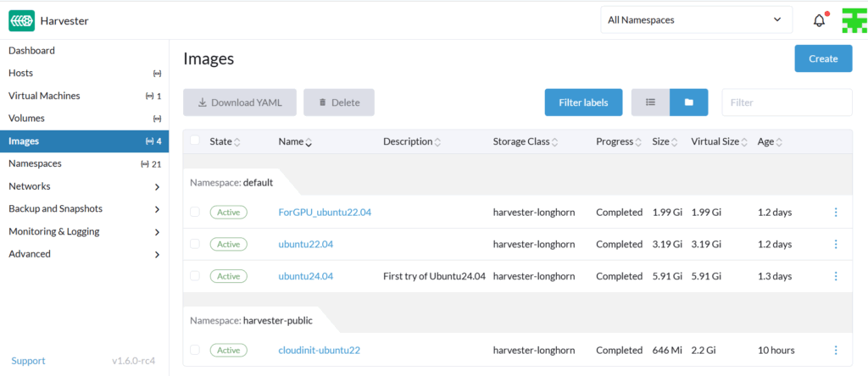Open actions menu for cloudinit-ubuntu22 row

click(x=836, y=350)
